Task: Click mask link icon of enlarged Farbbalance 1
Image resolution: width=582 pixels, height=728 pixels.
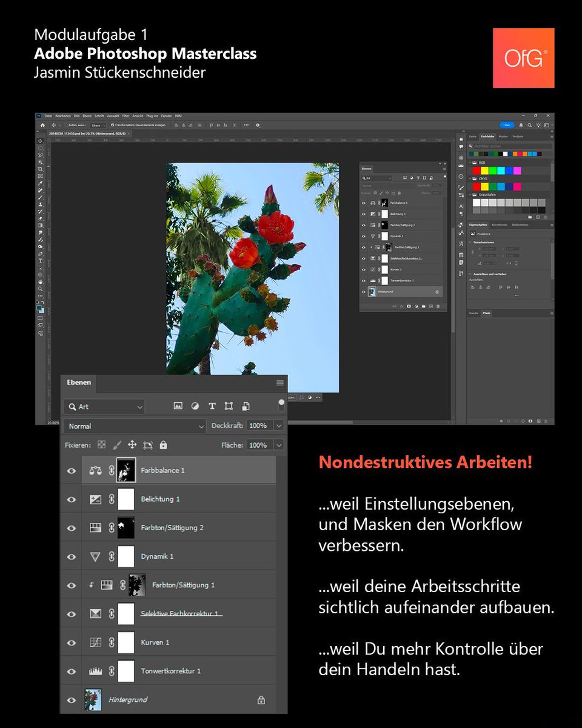Action: [x=112, y=470]
